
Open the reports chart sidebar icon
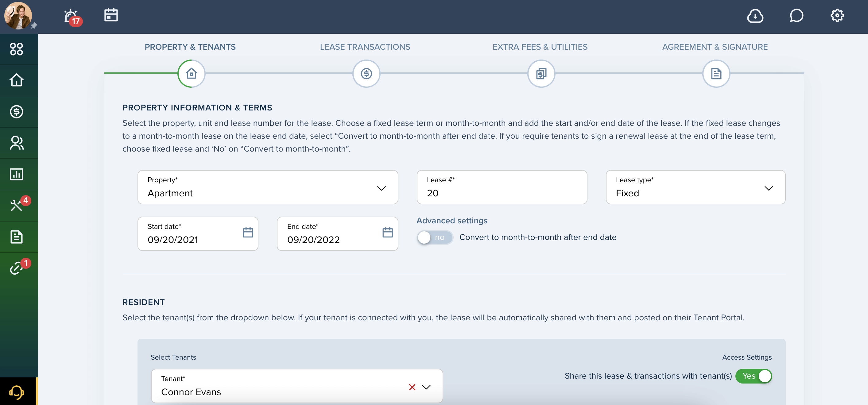17,174
